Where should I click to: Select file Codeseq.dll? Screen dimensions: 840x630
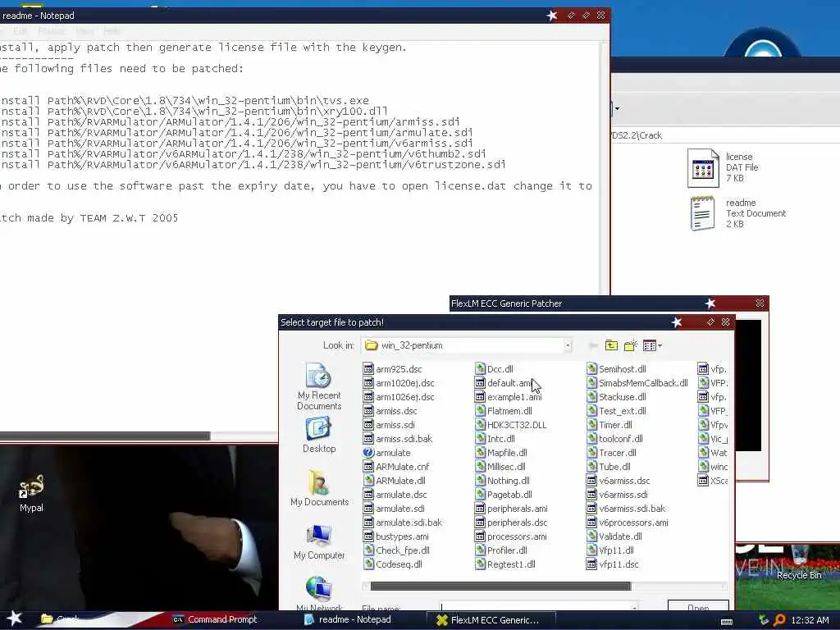click(393, 564)
